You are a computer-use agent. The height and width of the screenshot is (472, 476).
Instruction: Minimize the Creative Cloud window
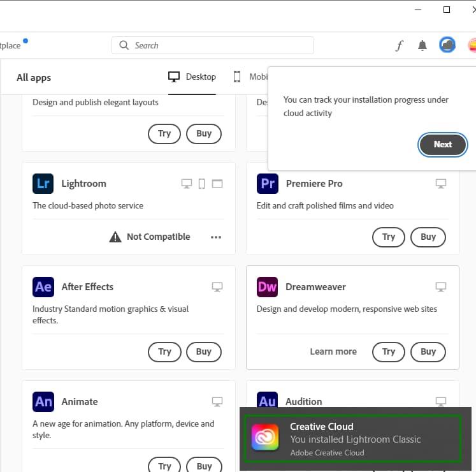coord(418,10)
